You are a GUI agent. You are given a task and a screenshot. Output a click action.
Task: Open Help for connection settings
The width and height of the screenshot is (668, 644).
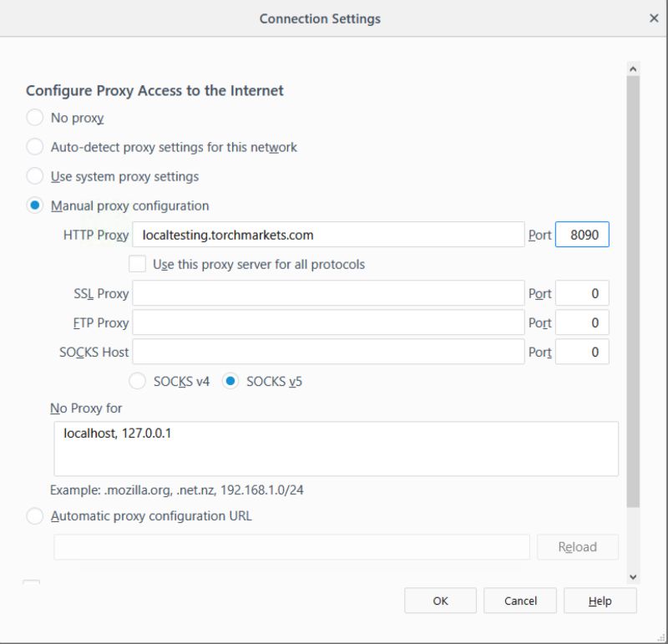coord(600,601)
